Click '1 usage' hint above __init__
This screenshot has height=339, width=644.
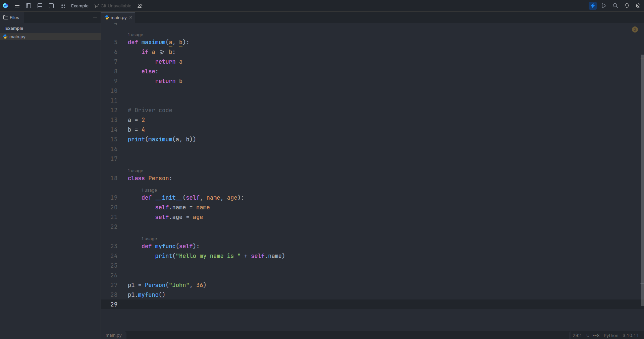point(149,190)
